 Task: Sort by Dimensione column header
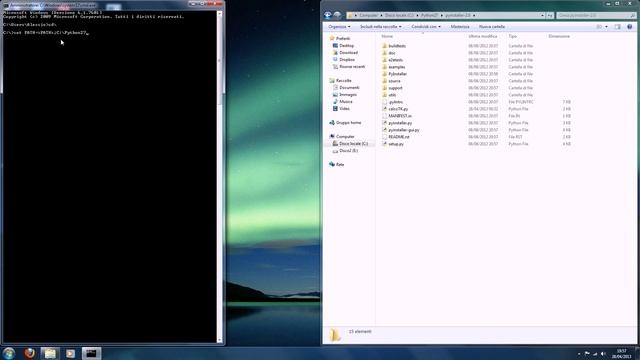pos(559,36)
